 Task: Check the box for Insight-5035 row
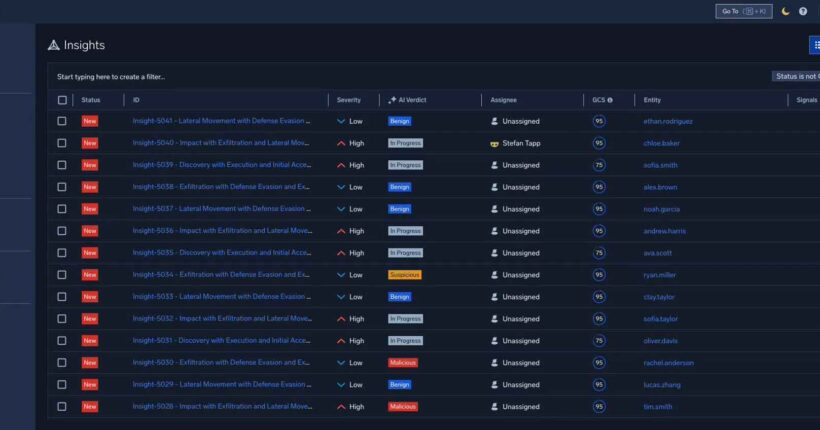62,253
